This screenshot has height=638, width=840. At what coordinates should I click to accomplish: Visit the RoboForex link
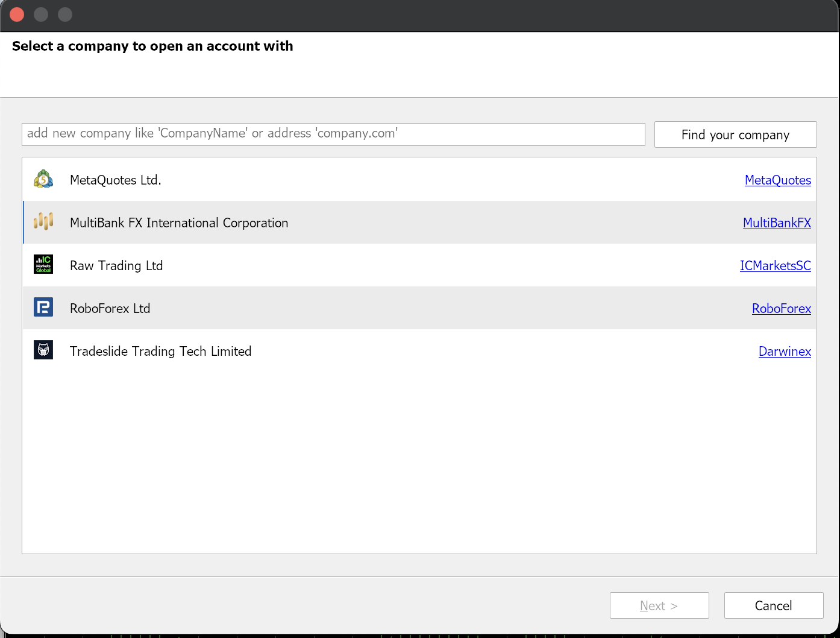tap(781, 309)
